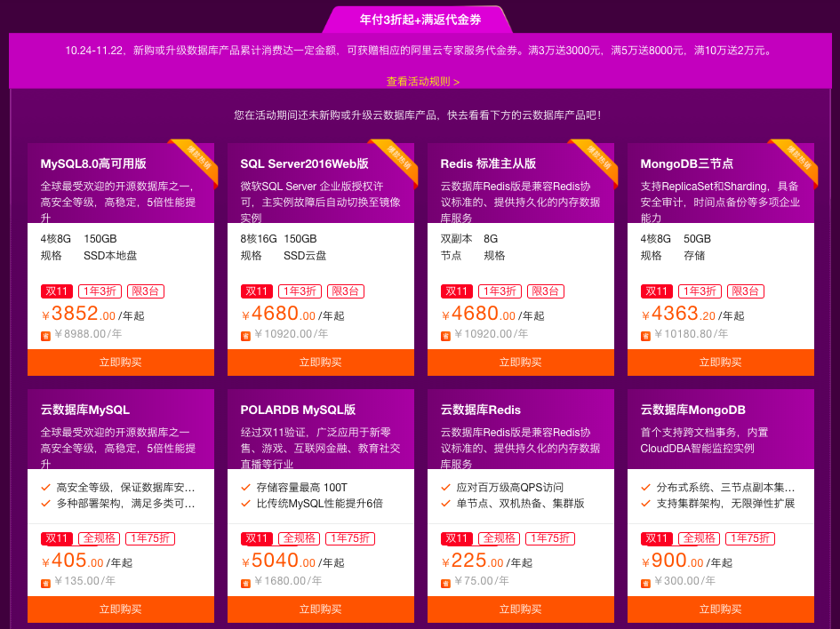840x629 pixels.
Task: Click the checkmark beside 比传统MySQL性能提升6倍
Action: click(x=245, y=503)
